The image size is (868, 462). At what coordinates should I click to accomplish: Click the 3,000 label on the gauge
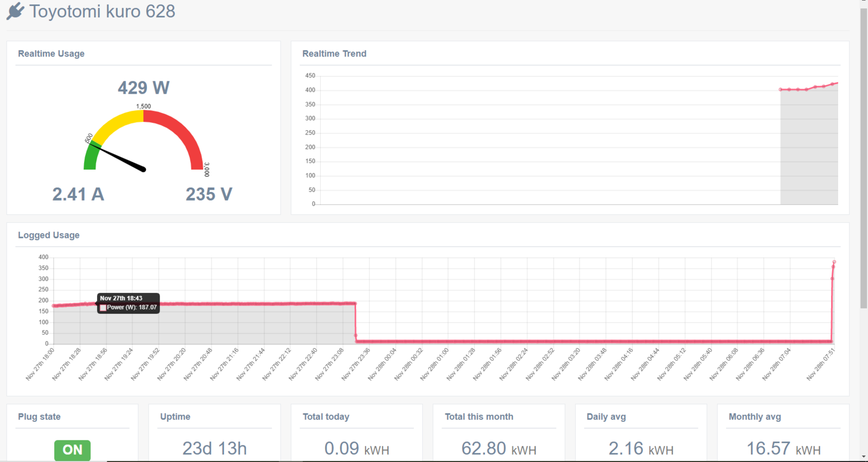click(207, 169)
